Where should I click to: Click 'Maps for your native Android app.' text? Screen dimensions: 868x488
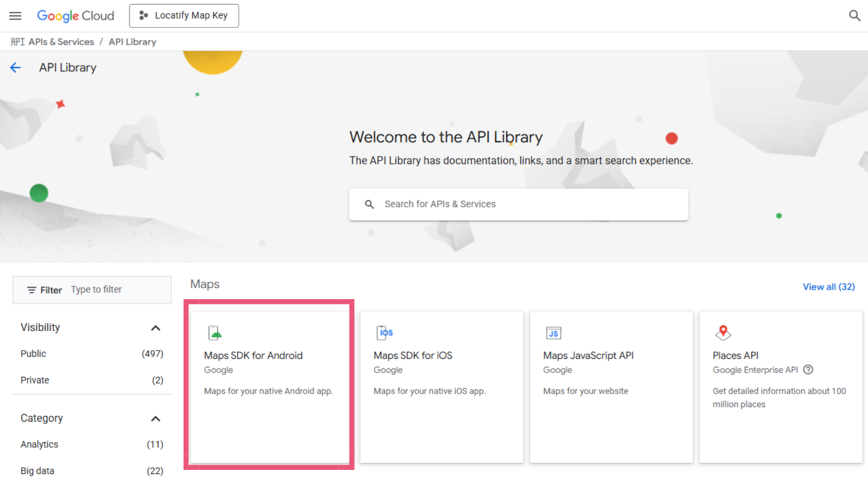(268, 391)
